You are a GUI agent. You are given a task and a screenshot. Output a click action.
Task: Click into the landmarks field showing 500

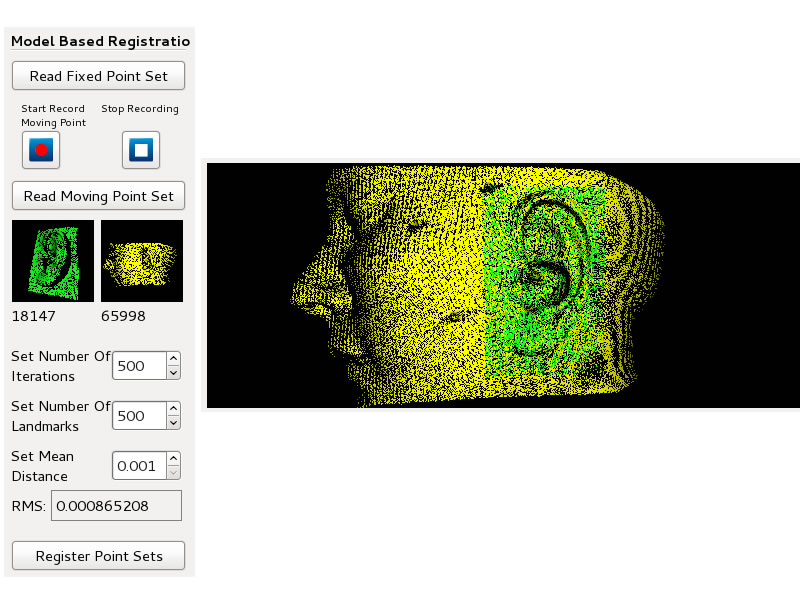point(140,416)
